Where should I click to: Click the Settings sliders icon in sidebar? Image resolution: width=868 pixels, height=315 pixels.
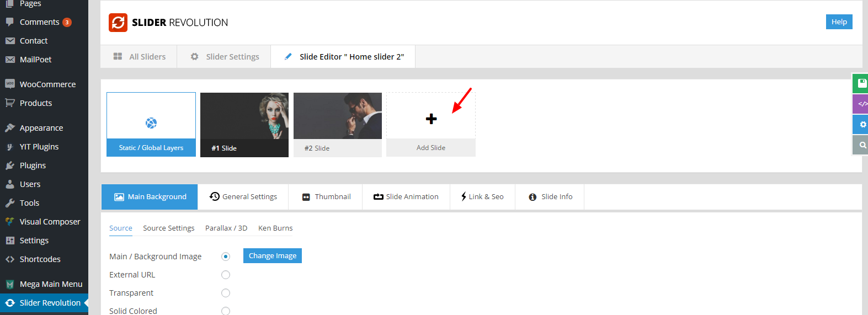pos(10,241)
